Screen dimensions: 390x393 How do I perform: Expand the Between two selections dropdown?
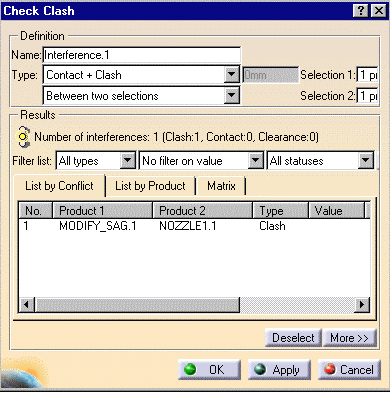coord(232,96)
